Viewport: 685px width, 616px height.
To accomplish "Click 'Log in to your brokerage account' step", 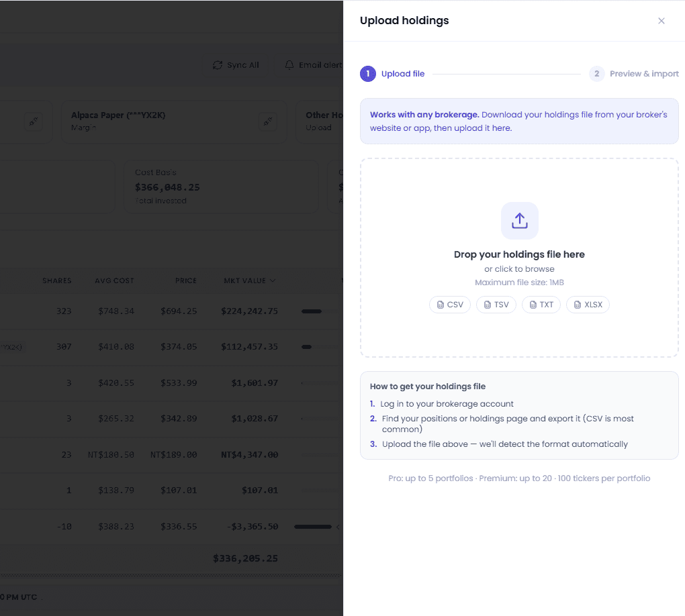I will (x=447, y=404).
